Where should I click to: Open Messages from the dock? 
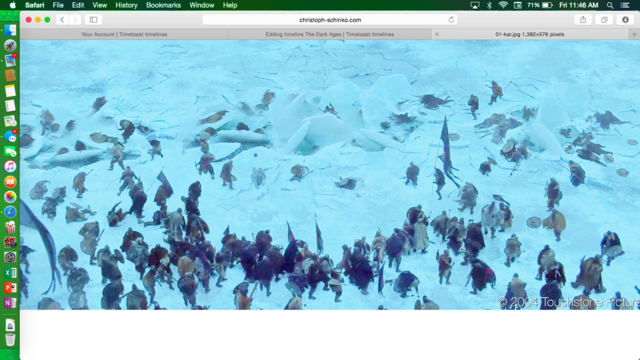10,136
